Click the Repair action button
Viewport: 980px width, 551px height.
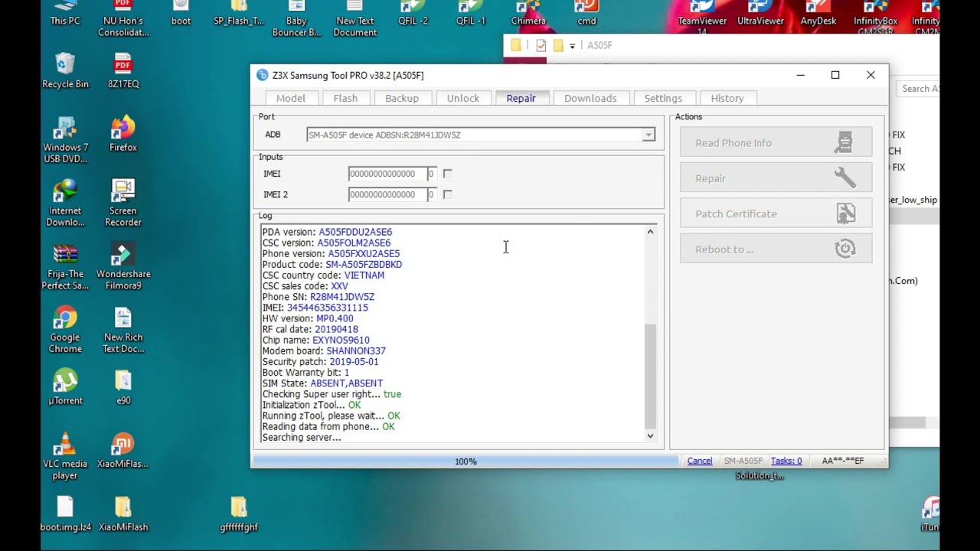click(776, 178)
